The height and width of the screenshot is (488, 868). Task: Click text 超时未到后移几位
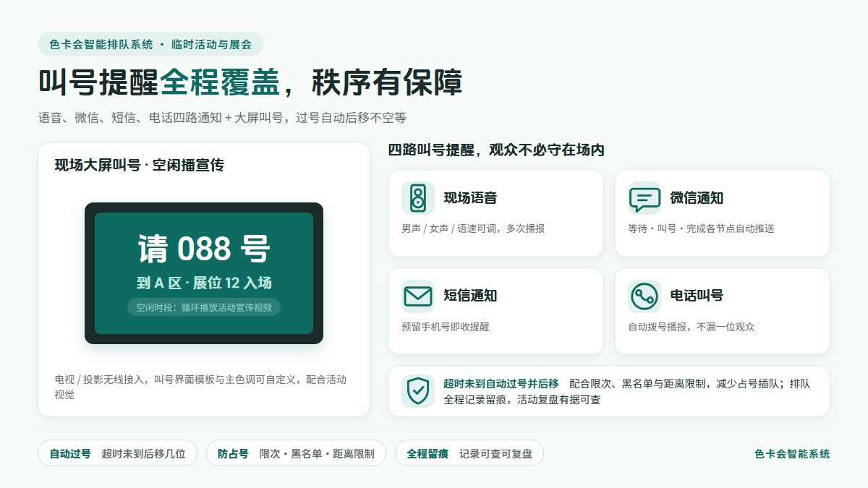(143, 454)
